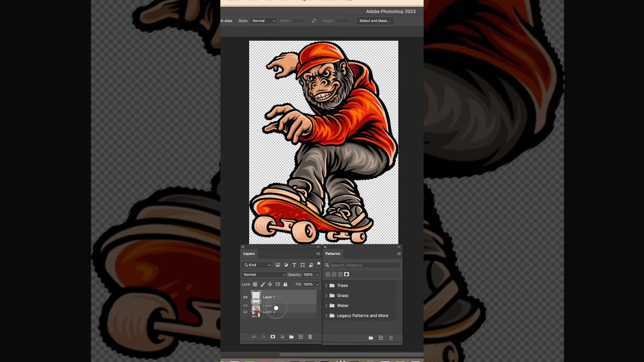644x362 pixels.
Task: Expand the Grass pattern group
Action: point(326,296)
